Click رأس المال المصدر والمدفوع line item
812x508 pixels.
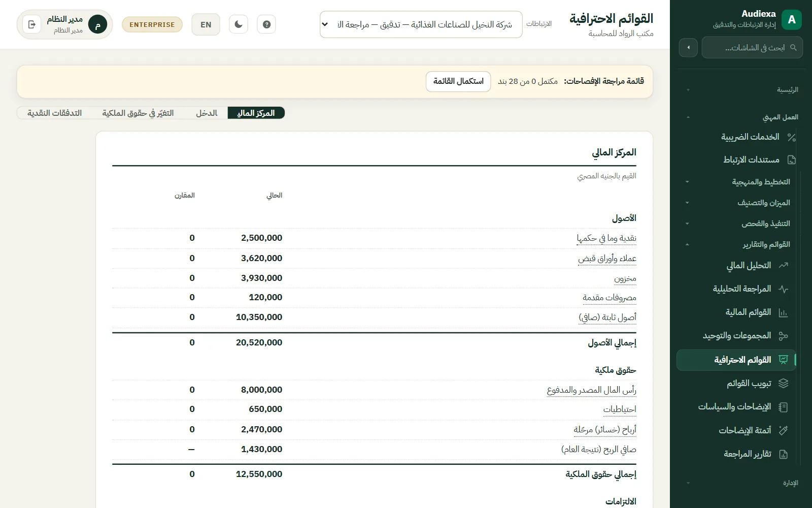point(592,390)
